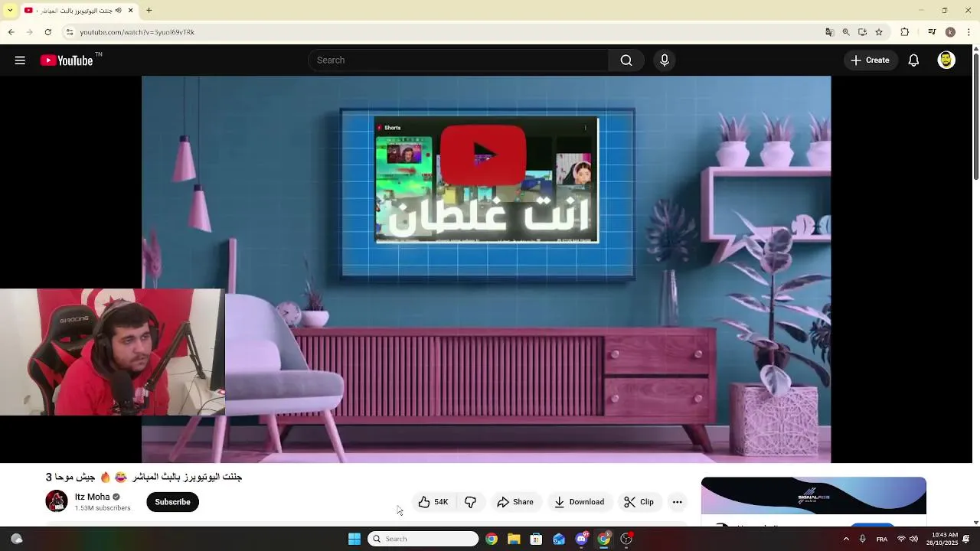Mute the tab via speaker icon
Screen dimensions: 980x551
pos(118,10)
